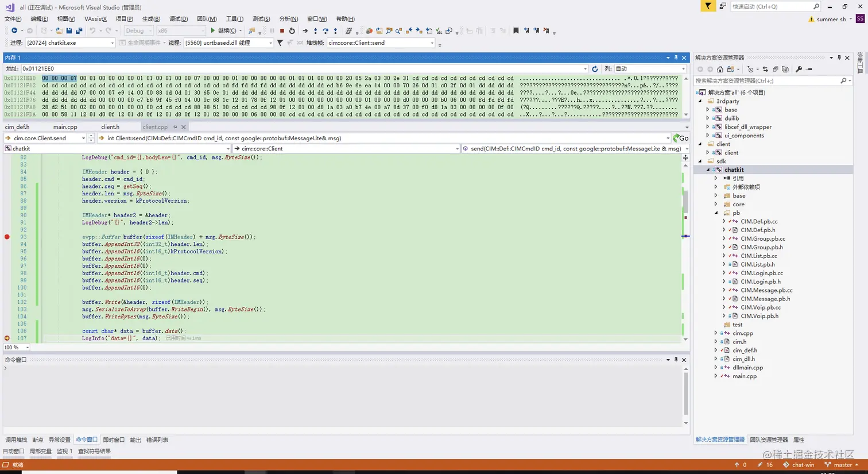868x474 pixels.
Task: Click the bookmark flag toolbar icon
Action: pos(516,31)
